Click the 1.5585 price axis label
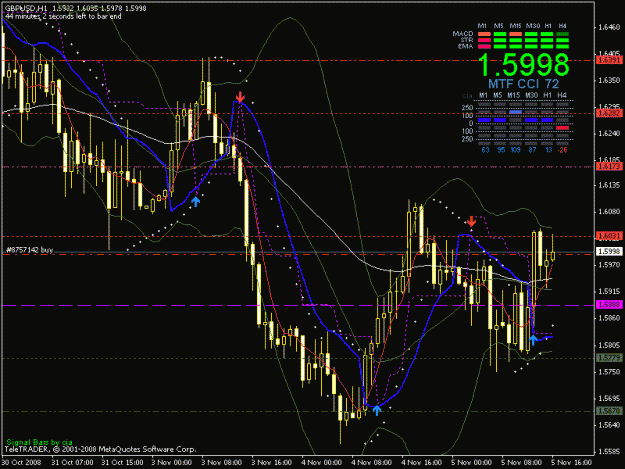 tap(609, 451)
